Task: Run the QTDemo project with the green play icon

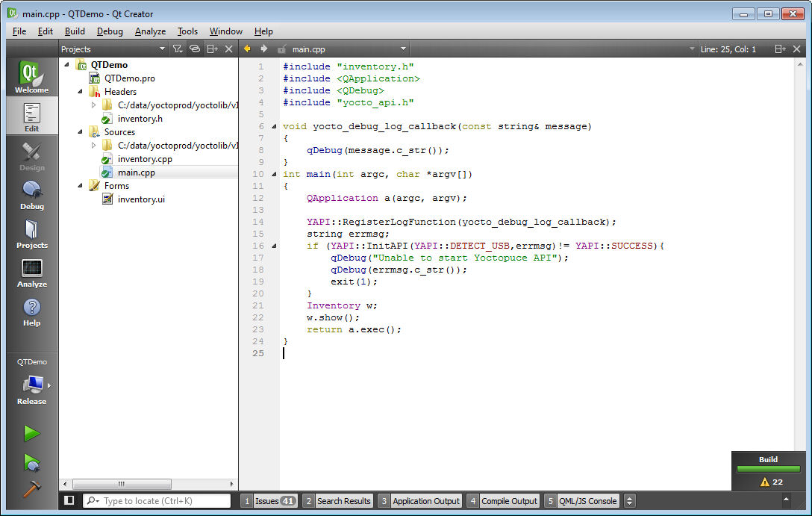Action: [x=31, y=433]
